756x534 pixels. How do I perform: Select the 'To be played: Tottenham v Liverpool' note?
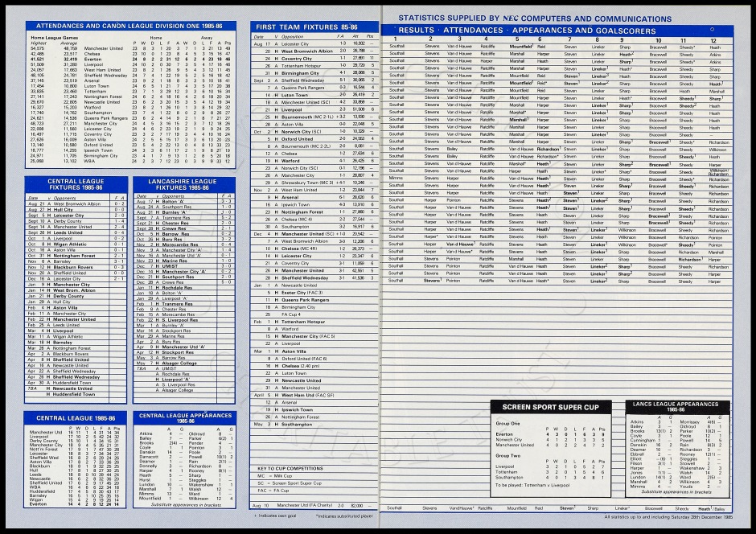[x=532, y=485]
